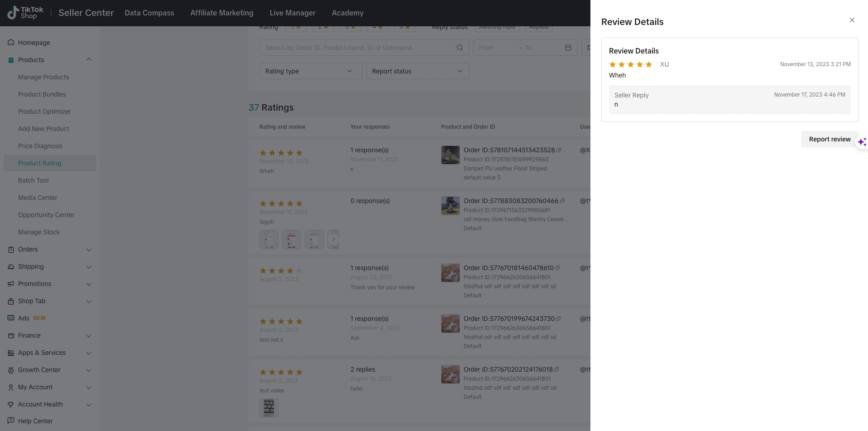
Task: Collapse the Products sidebar section
Action: tap(89, 60)
